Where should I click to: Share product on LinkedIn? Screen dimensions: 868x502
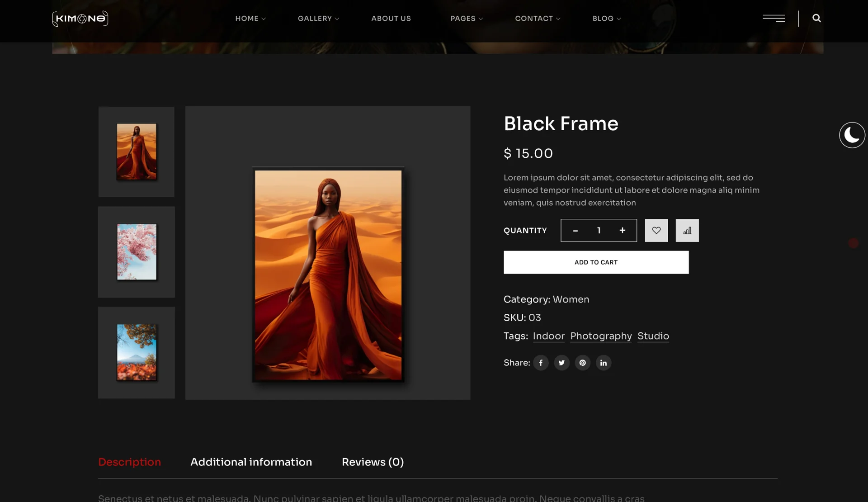(x=604, y=363)
